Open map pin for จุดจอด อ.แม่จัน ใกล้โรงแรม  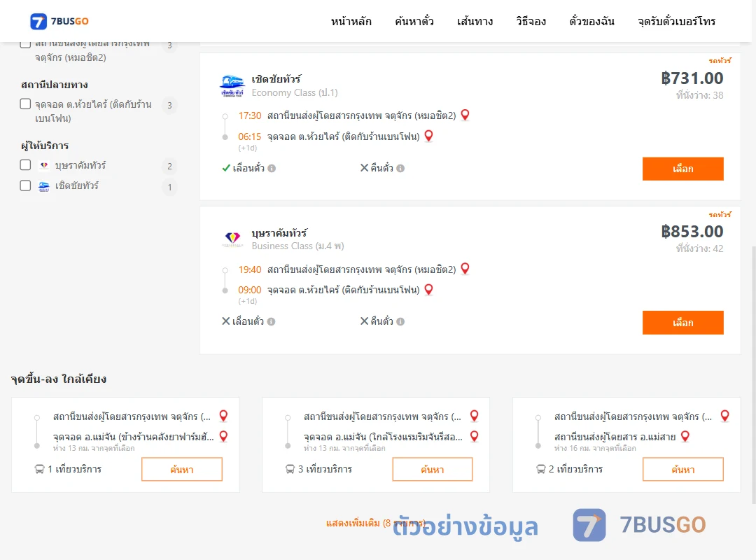pyautogui.click(x=475, y=437)
